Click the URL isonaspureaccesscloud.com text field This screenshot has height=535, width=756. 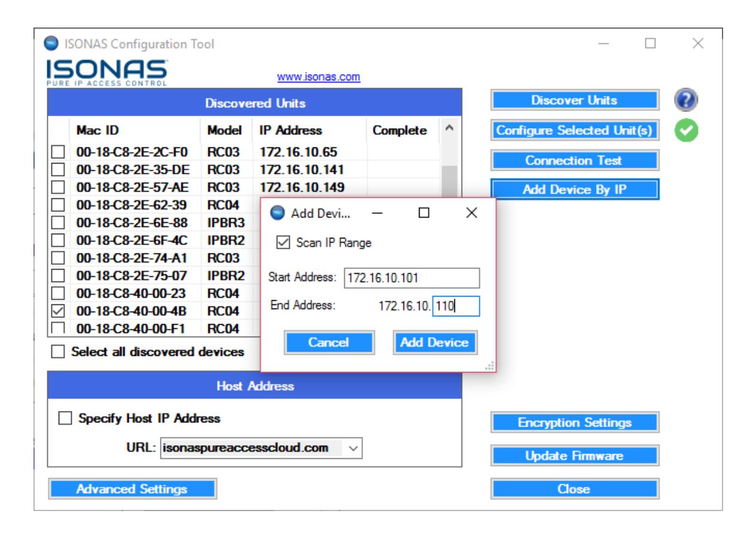252,447
